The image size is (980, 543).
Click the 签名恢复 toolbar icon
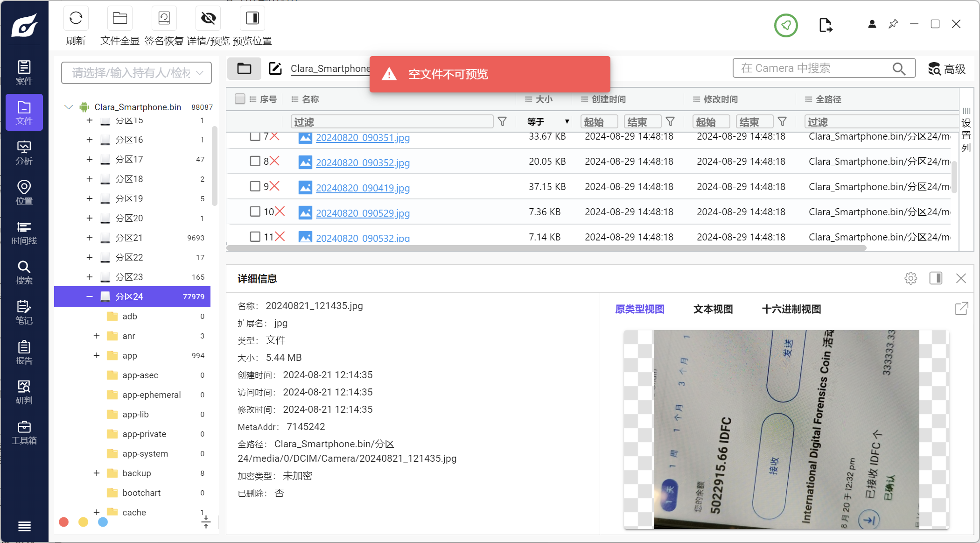[x=164, y=18]
